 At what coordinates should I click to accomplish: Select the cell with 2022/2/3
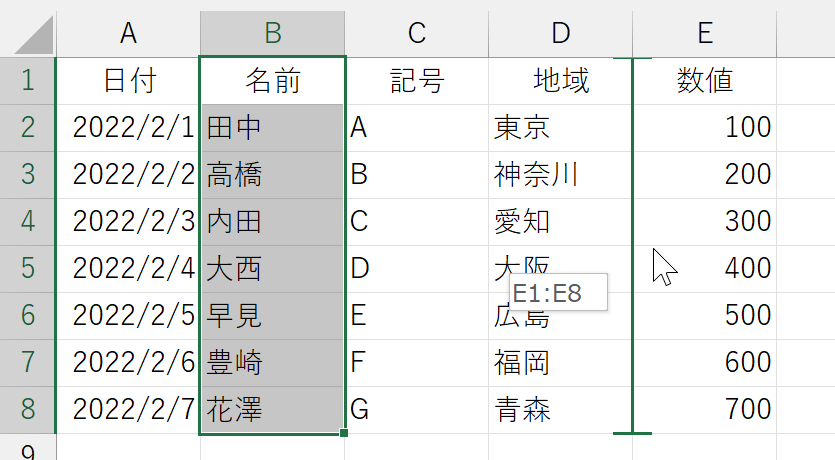[x=128, y=222]
